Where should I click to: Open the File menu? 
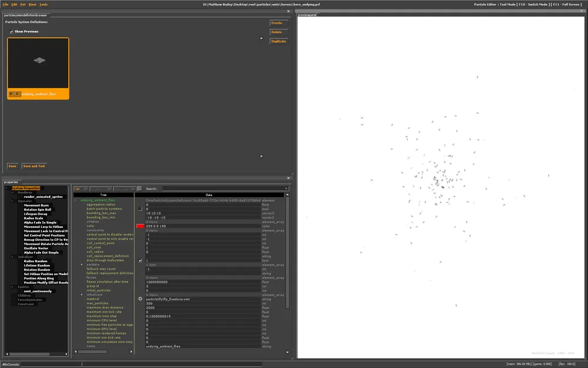tap(5, 4)
